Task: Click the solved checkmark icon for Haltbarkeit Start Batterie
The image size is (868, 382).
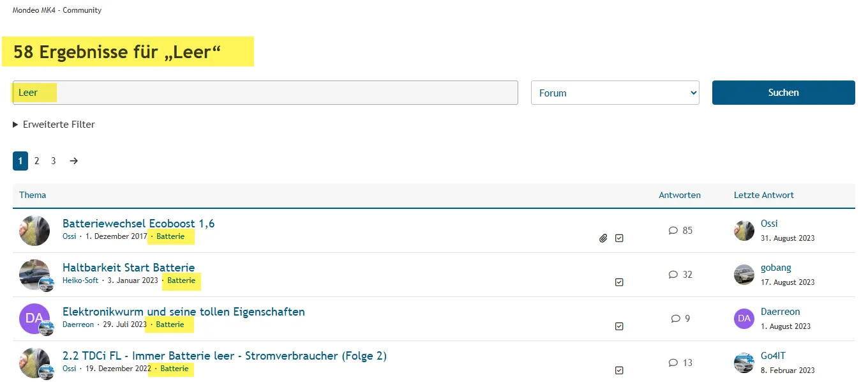Action: 619,282
